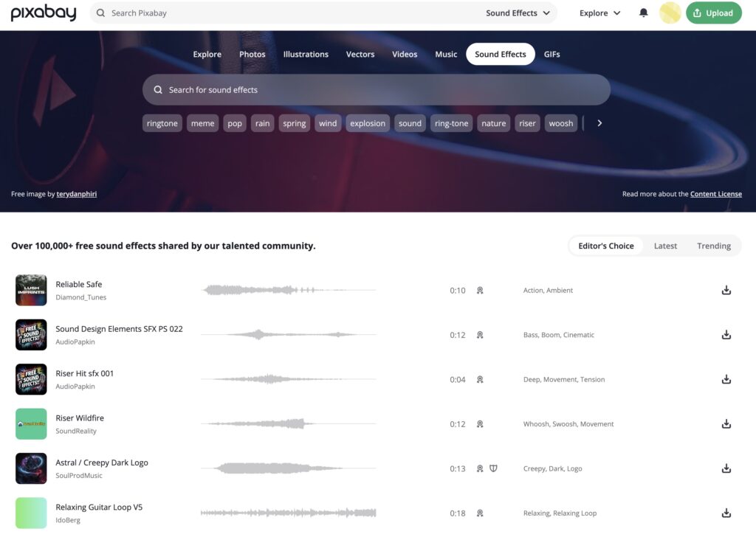Play Riser Wildfire via its green thumbnail

tap(31, 424)
